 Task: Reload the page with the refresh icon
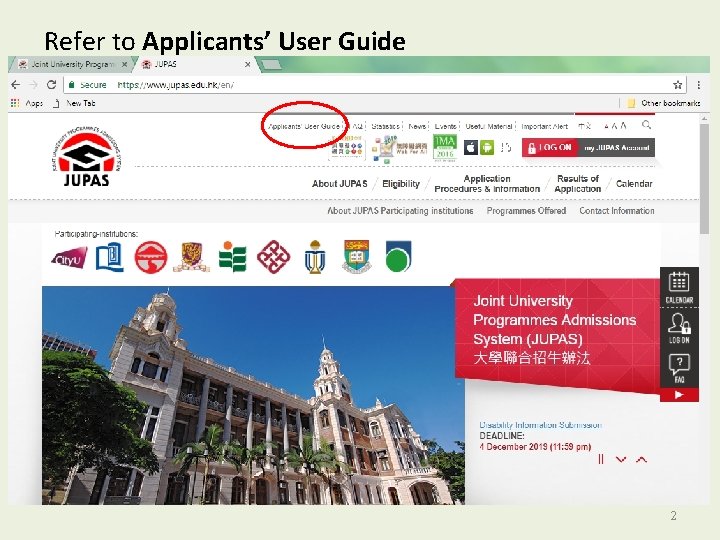pos(51,84)
